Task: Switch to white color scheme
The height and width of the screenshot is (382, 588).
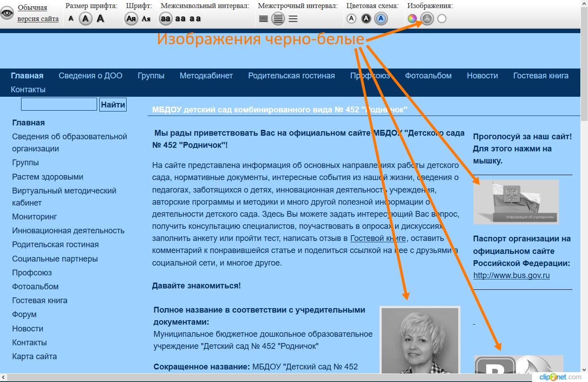Action: tap(351, 19)
